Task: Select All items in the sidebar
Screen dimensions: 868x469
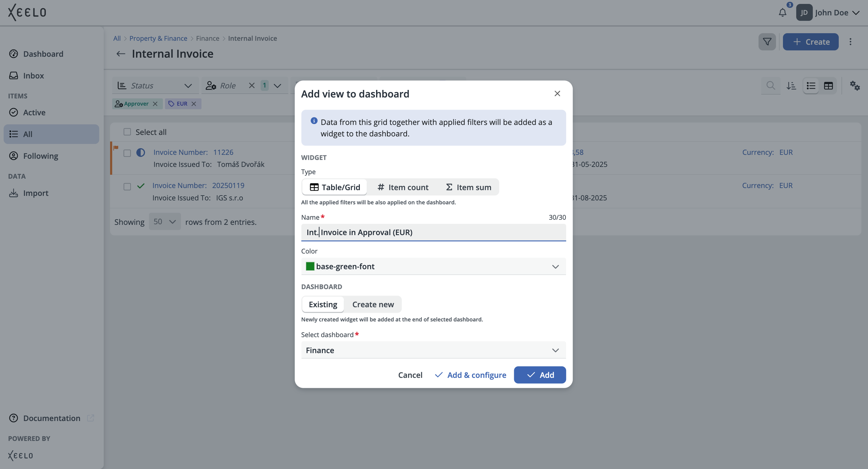Action: click(51, 134)
